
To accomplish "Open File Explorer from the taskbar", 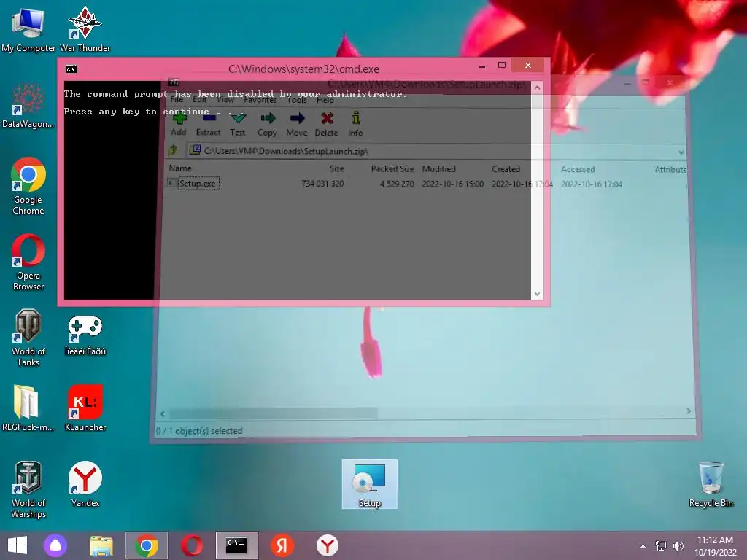I will point(101,545).
